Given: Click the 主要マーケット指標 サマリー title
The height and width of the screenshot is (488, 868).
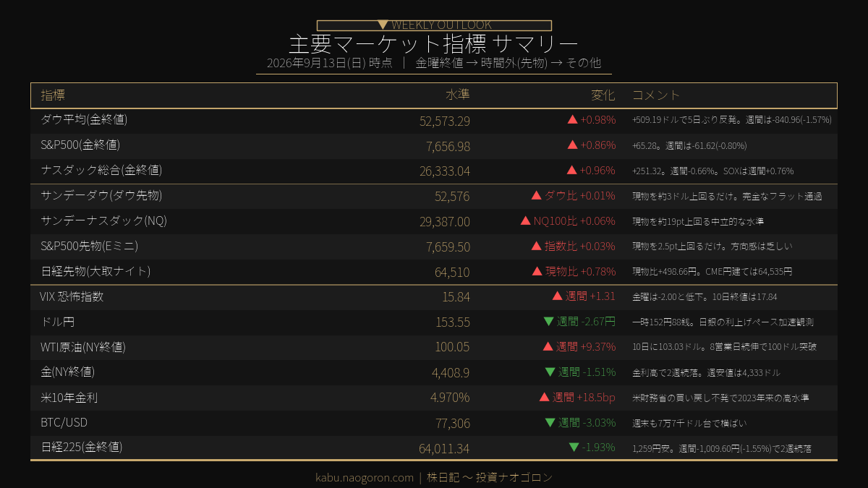Looking at the screenshot, I should (x=433, y=43).
